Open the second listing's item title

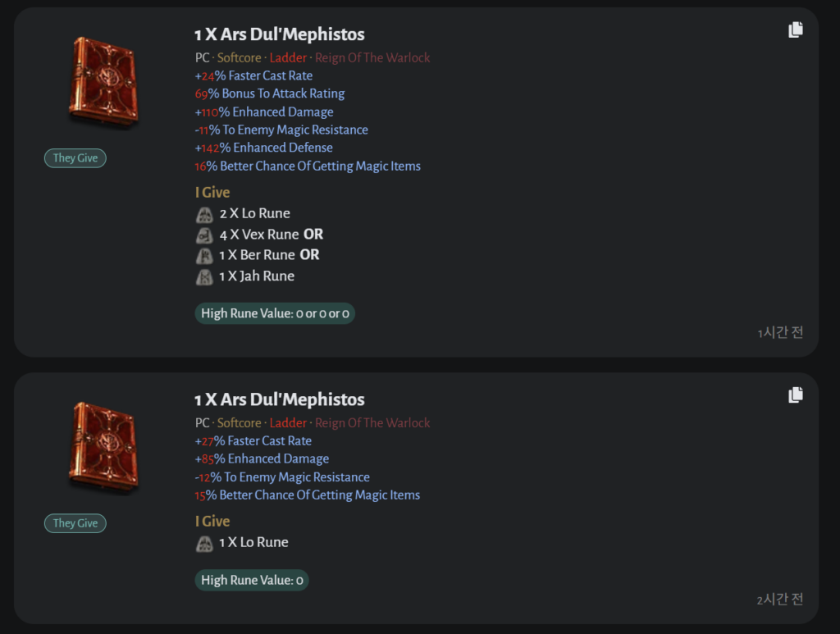[279, 399]
